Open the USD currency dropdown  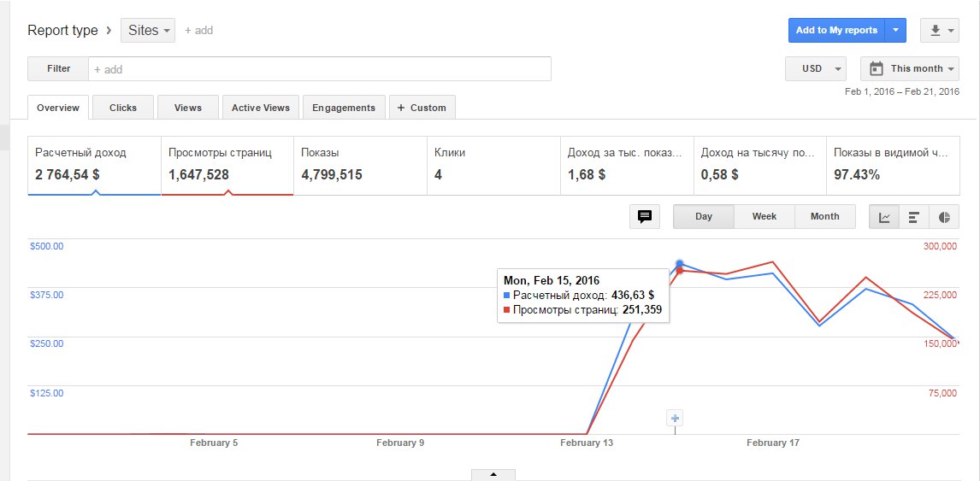click(815, 68)
